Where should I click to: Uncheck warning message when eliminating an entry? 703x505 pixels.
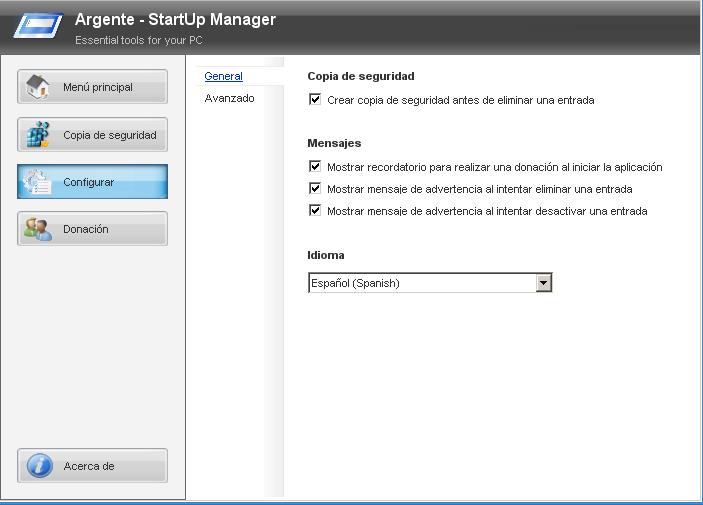(315, 188)
